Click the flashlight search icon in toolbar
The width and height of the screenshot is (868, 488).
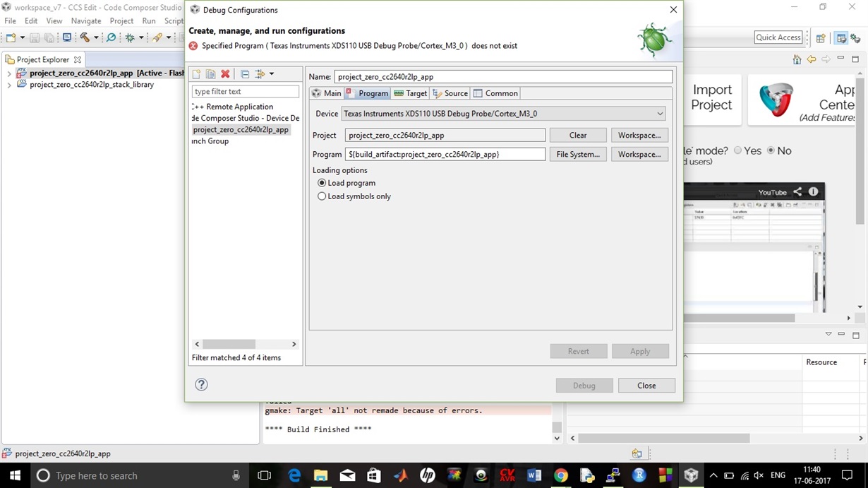(x=157, y=37)
